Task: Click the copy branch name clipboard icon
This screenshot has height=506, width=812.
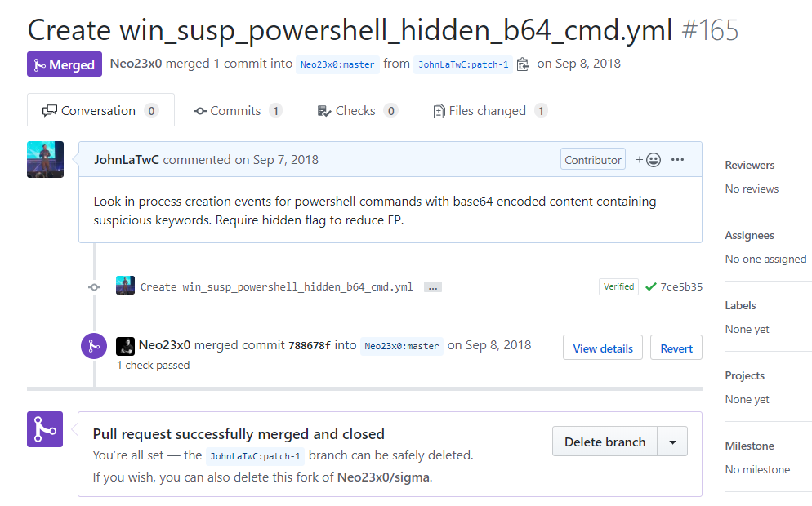Action: point(523,64)
